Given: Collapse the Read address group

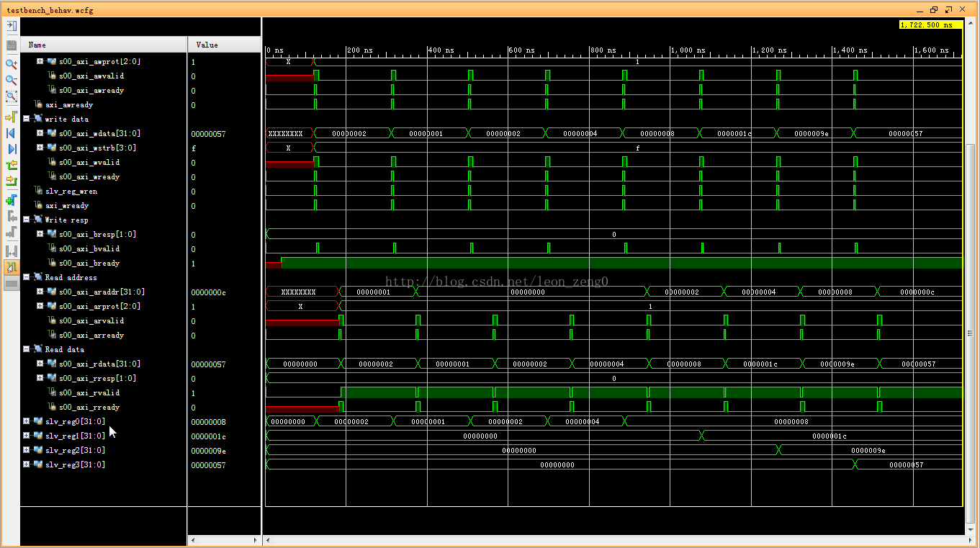Looking at the screenshot, I should [27, 277].
